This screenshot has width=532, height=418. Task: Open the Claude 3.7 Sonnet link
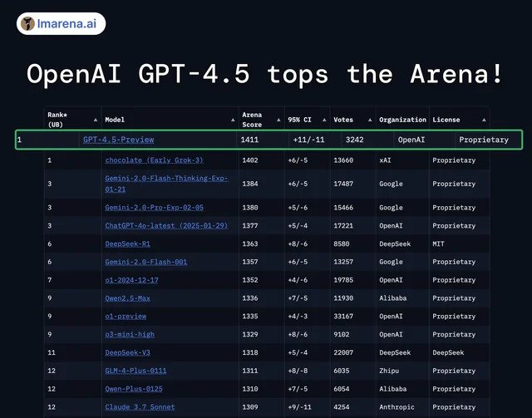click(141, 407)
